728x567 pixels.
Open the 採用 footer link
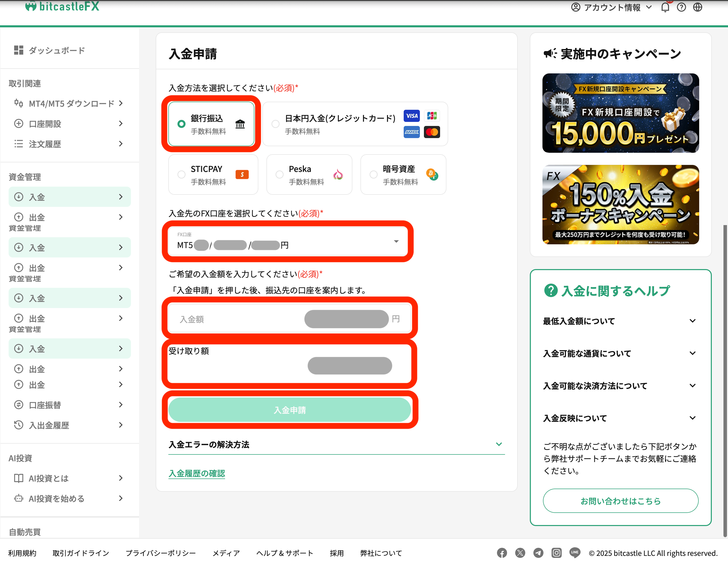[x=337, y=553]
